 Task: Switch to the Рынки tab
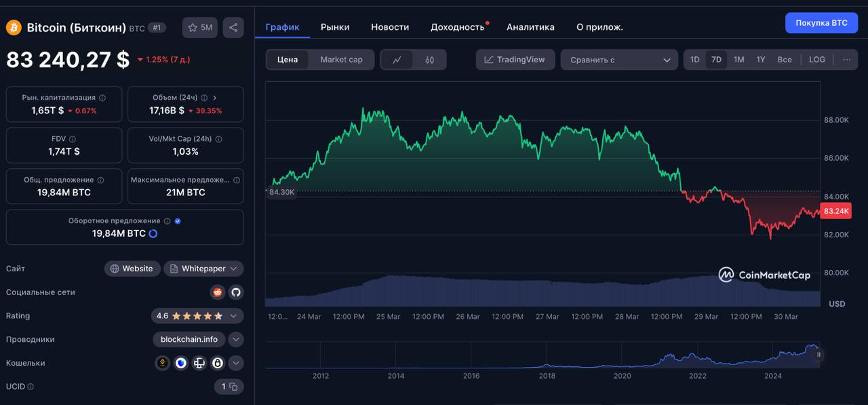(x=335, y=27)
